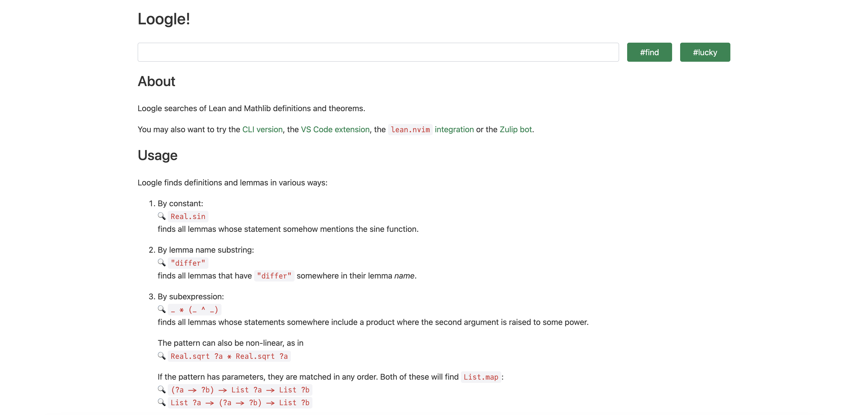Click the "differ" example query

click(x=188, y=263)
